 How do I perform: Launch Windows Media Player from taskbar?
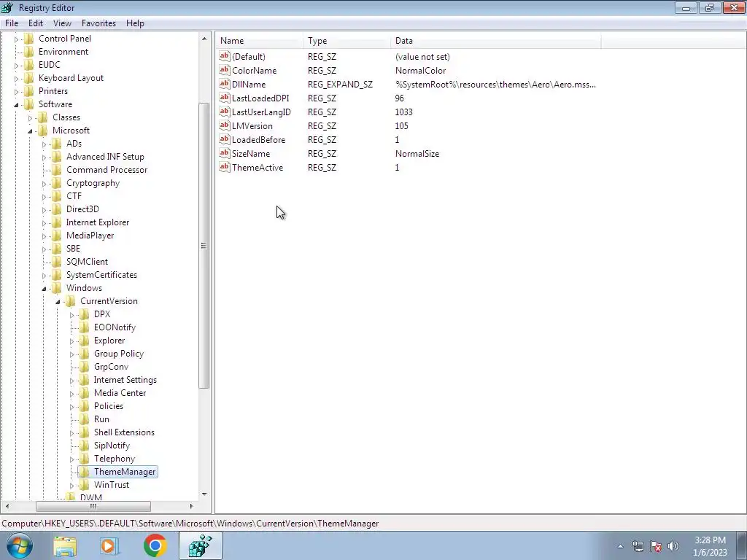click(109, 545)
